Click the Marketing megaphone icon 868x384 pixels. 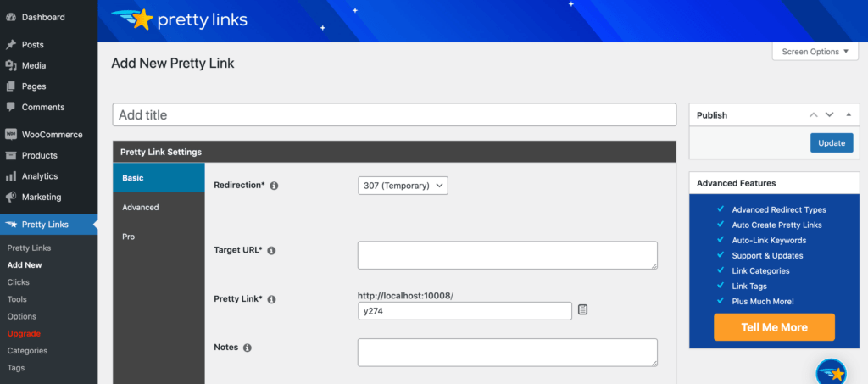[10, 197]
